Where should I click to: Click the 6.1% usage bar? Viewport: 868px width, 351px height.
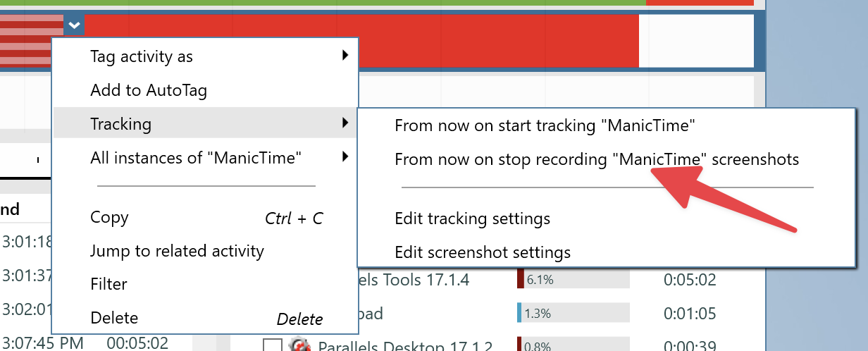pos(573,280)
